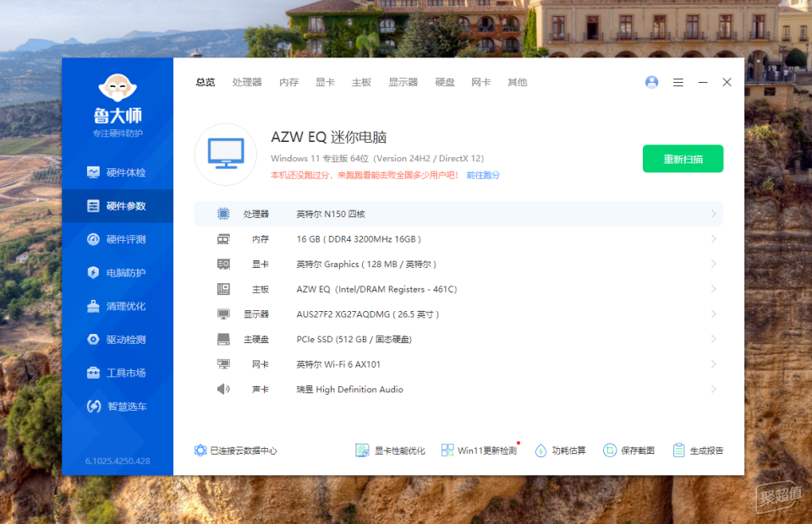Expand the 网卡 row chevron
The image size is (812, 524).
(713, 364)
